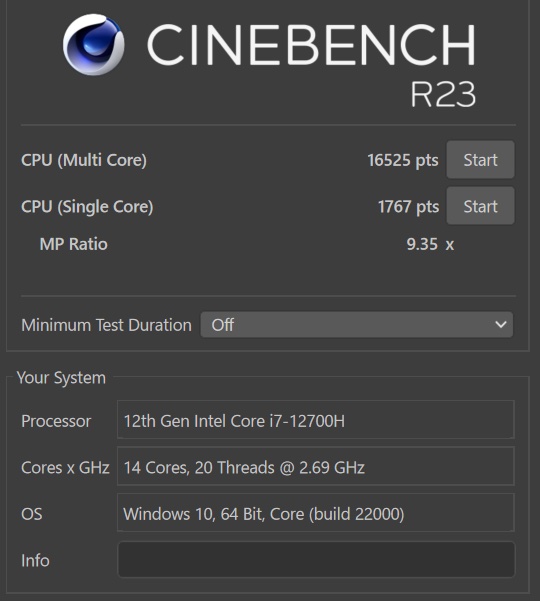Screen dimensions: 540x601
Task: Click the Your System group heading
Action: [61, 378]
